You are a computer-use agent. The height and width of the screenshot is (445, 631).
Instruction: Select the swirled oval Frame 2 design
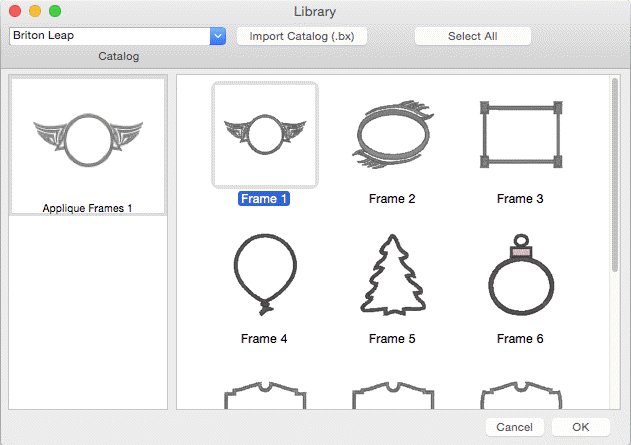392,134
